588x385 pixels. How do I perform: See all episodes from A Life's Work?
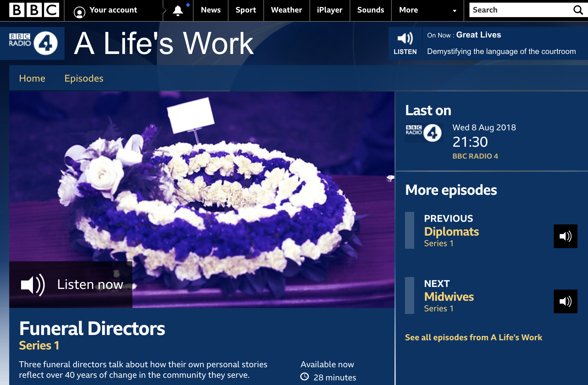click(x=473, y=337)
